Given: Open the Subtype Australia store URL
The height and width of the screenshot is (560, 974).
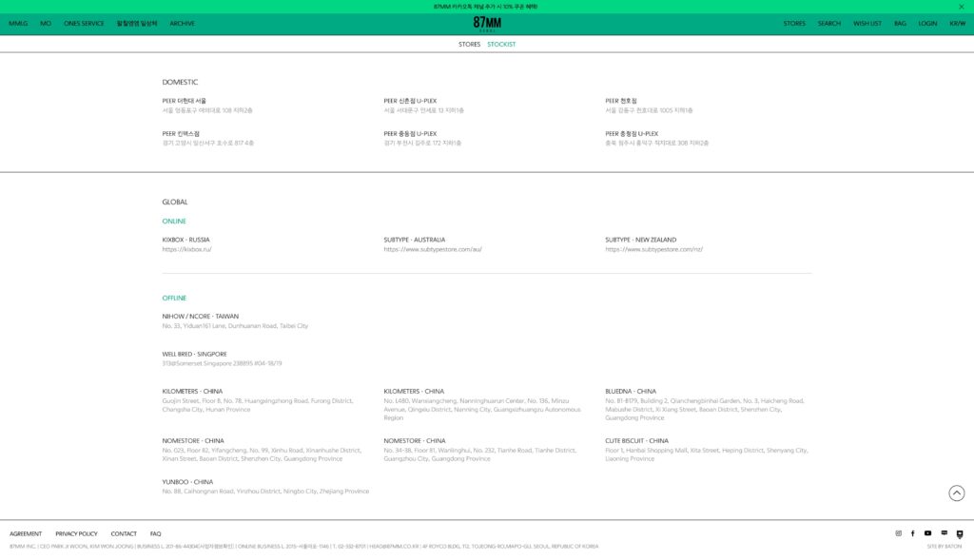Looking at the screenshot, I should 433,249.
